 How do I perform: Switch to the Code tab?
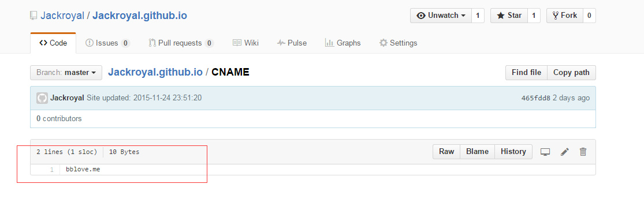(53, 43)
